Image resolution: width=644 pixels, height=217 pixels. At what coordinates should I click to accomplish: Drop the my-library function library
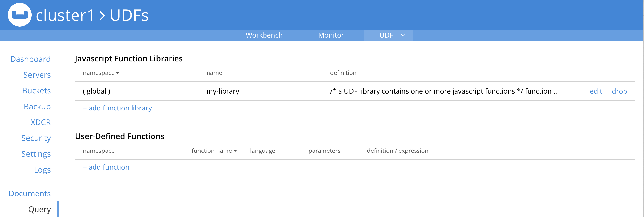click(620, 91)
